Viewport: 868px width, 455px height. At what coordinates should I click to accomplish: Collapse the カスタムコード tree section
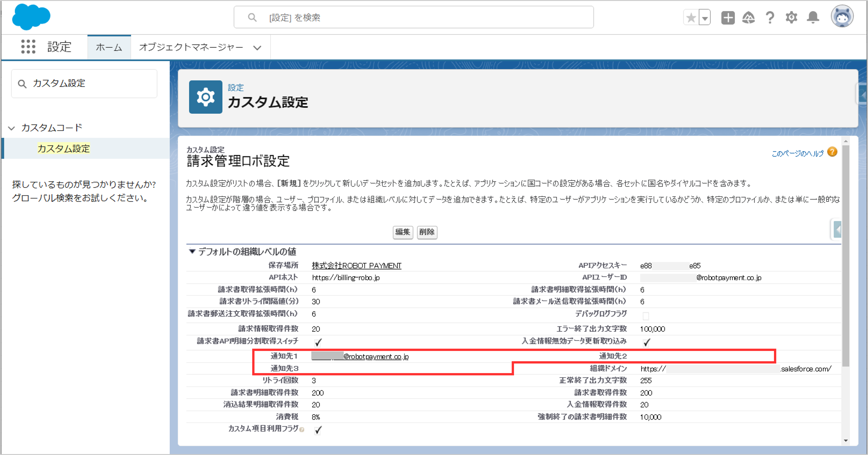coord(11,128)
